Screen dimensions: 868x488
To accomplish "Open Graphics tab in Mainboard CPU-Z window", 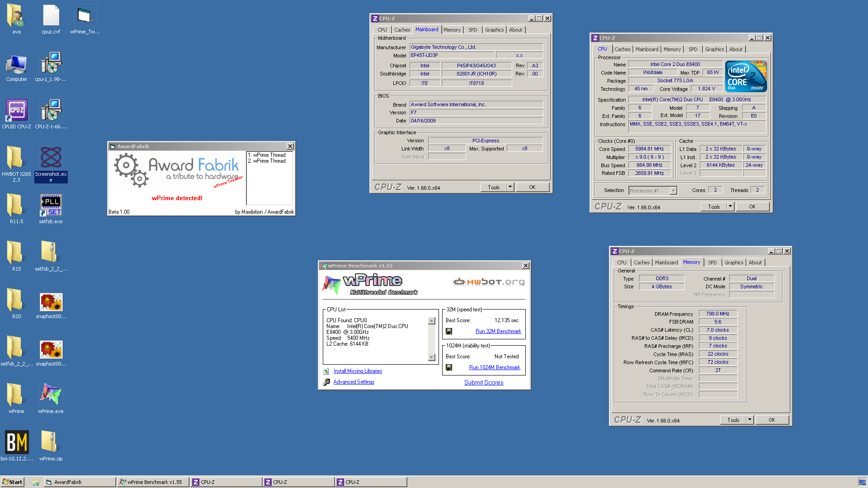I will click(494, 30).
